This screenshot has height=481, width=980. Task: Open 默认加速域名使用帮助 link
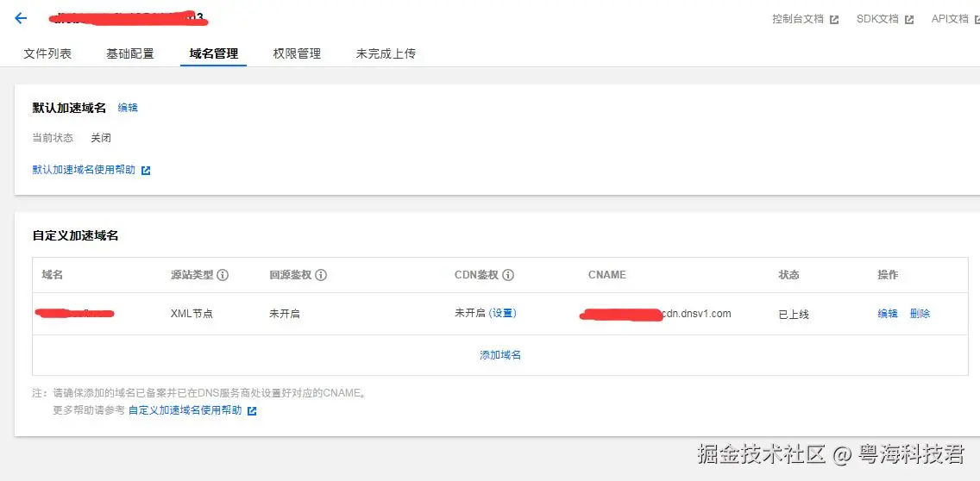pyautogui.click(x=84, y=170)
